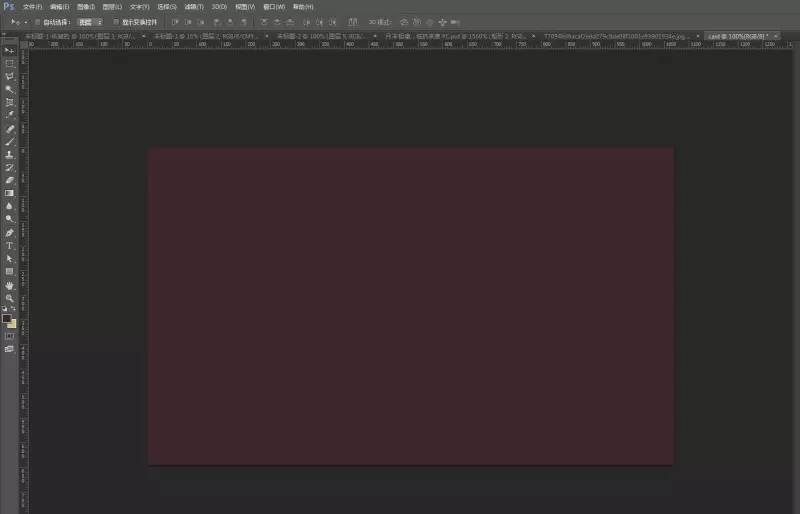Select the Gradient tool
The width and height of the screenshot is (800, 514).
[9, 193]
